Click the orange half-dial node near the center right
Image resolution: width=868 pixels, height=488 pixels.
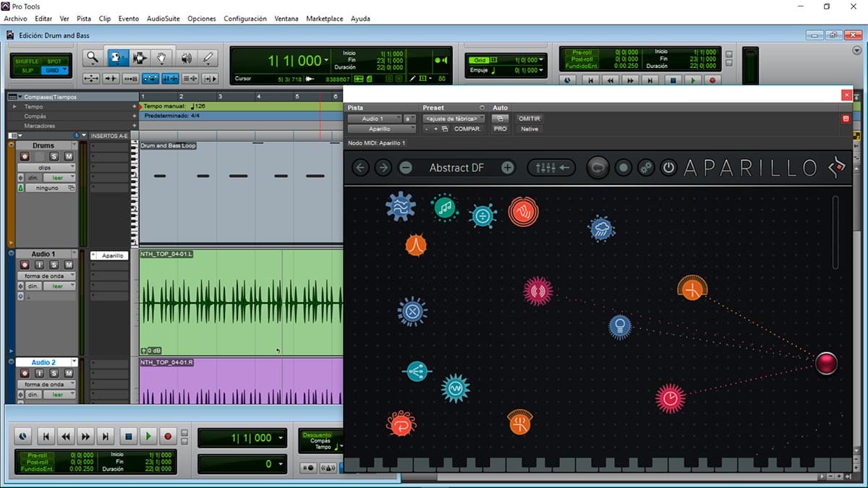click(x=692, y=289)
